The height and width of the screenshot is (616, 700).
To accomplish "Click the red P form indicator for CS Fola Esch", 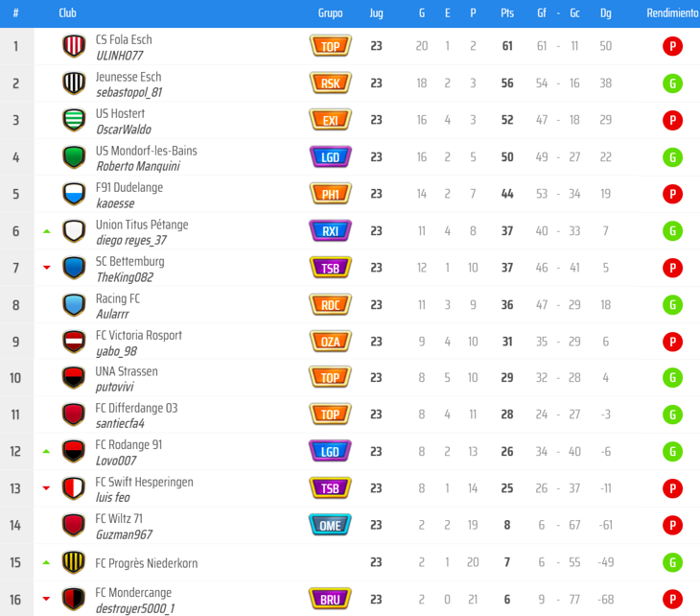I will coord(672,46).
